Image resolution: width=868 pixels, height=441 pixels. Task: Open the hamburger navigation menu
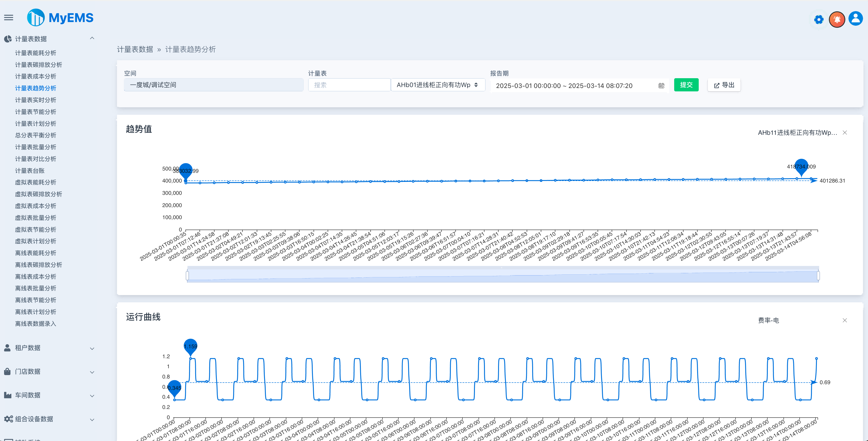tap(8, 18)
